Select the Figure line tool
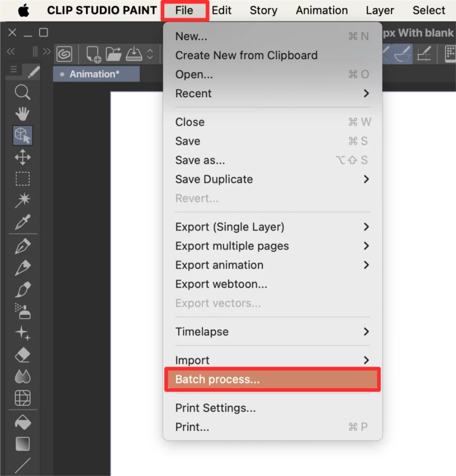The height and width of the screenshot is (476, 456). click(x=22, y=465)
